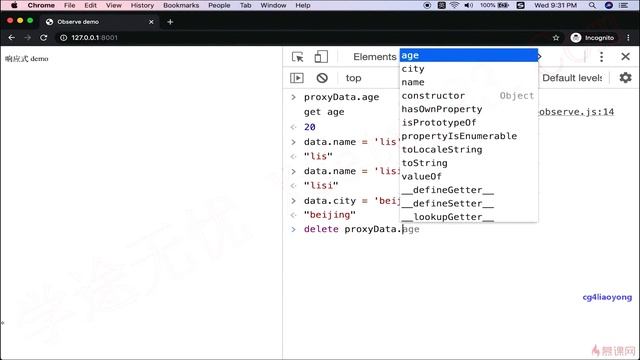Image resolution: width=640 pixels, height=360 pixels.
Task: Click the 'proxyData.age' console entry
Action: pos(341,97)
